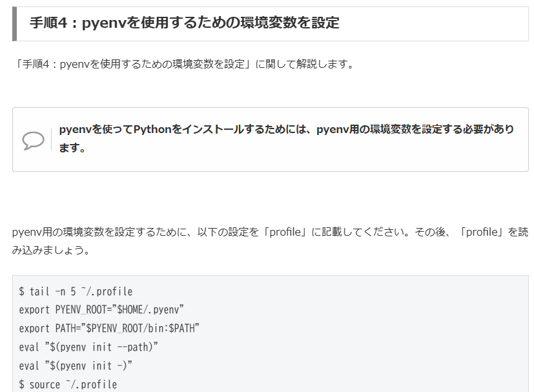Click the gray bar left of heading
This screenshot has height=392, width=534.
click(x=15, y=23)
